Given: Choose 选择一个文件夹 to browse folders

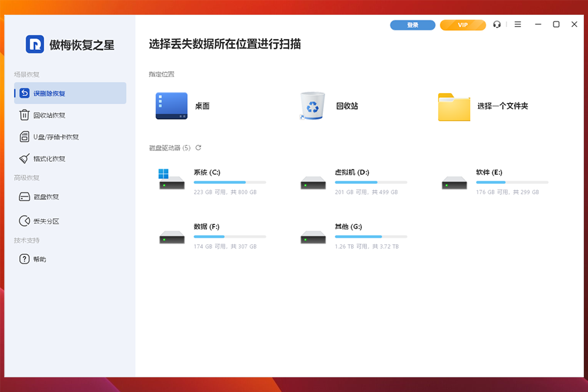Looking at the screenshot, I should [454, 107].
